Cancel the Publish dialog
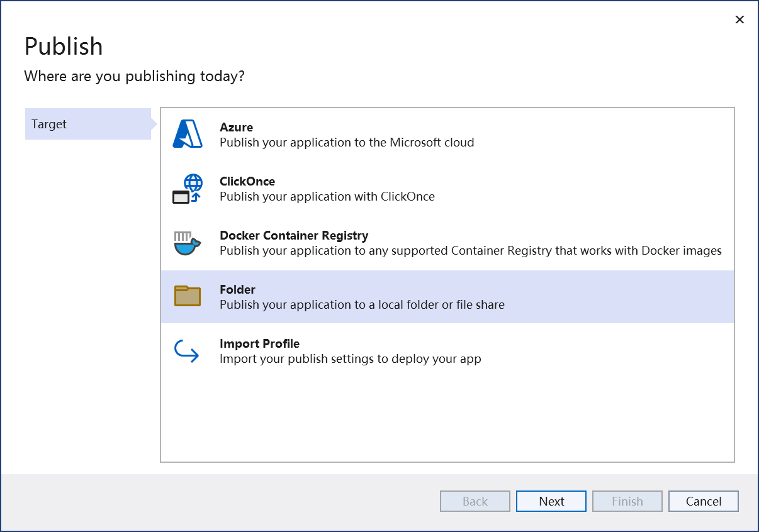 pyautogui.click(x=703, y=501)
